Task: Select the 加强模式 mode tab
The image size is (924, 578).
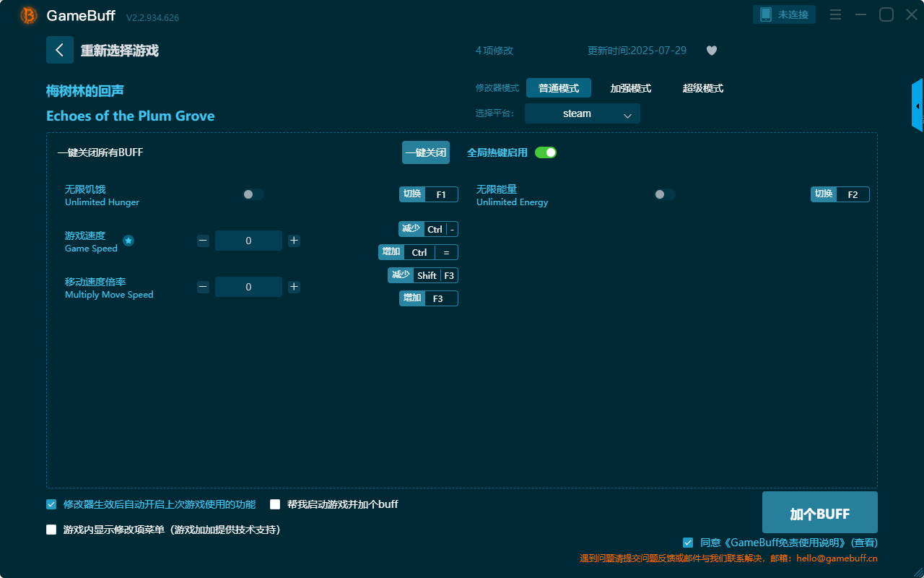Action: coord(631,88)
